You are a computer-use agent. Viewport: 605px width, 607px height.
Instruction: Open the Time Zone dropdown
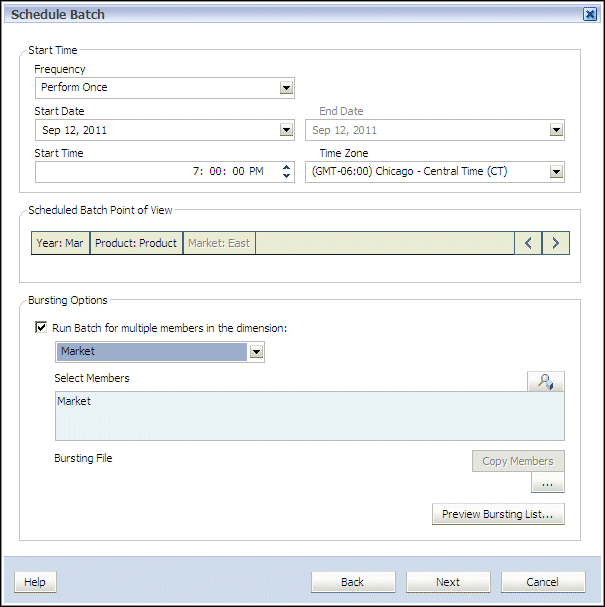click(556, 172)
